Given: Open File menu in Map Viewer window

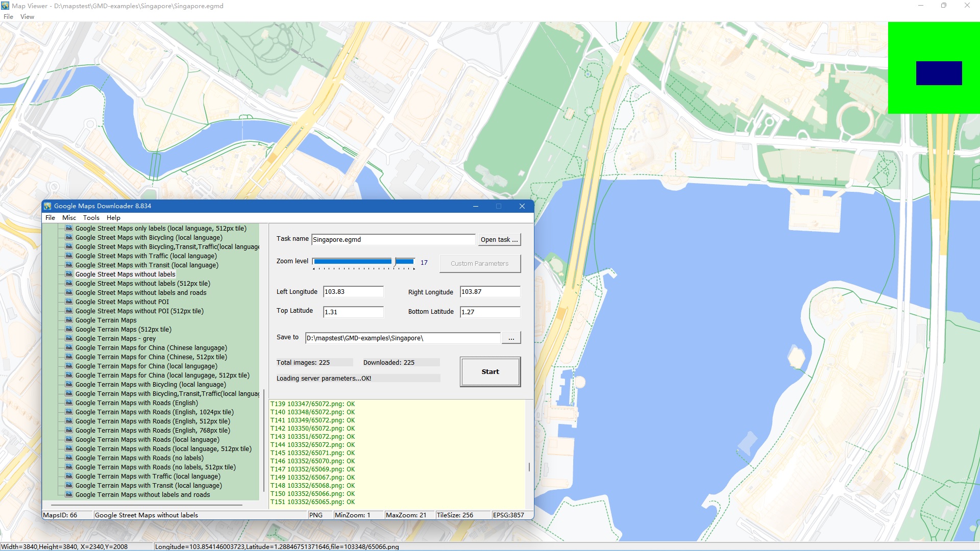Looking at the screenshot, I should (8, 16).
